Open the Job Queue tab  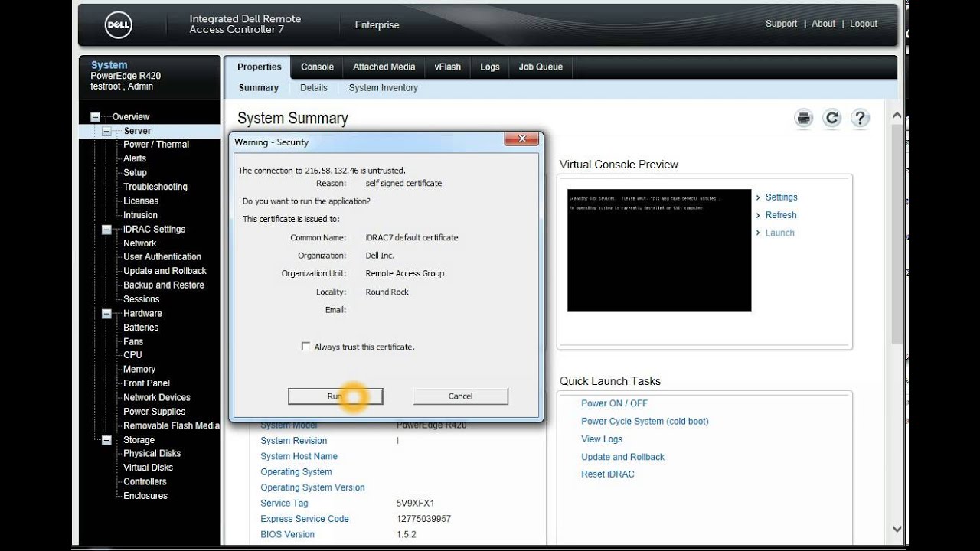click(541, 67)
